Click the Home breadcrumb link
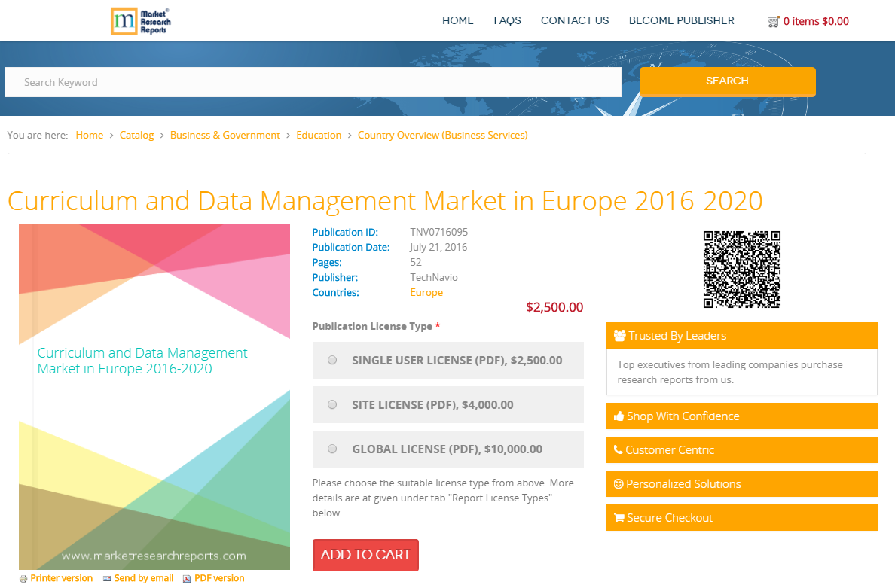895x588 pixels. pyautogui.click(x=90, y=136)
